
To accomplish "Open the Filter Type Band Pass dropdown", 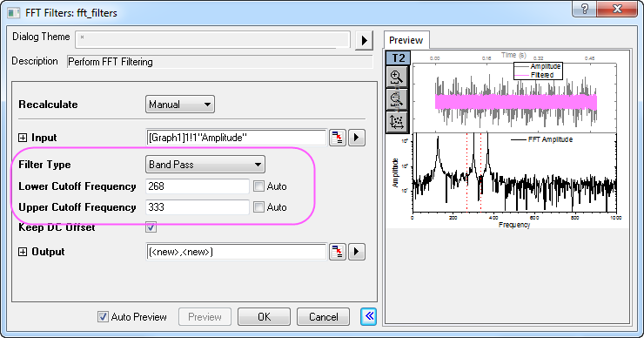I will (205, 165).
